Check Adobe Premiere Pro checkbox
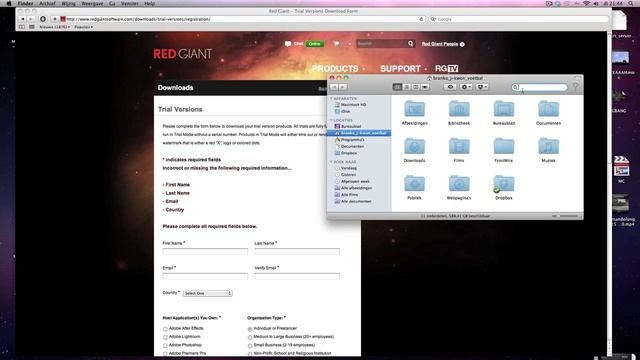The height and width of the screenshot is (360, 640). (x=165, y=353)
